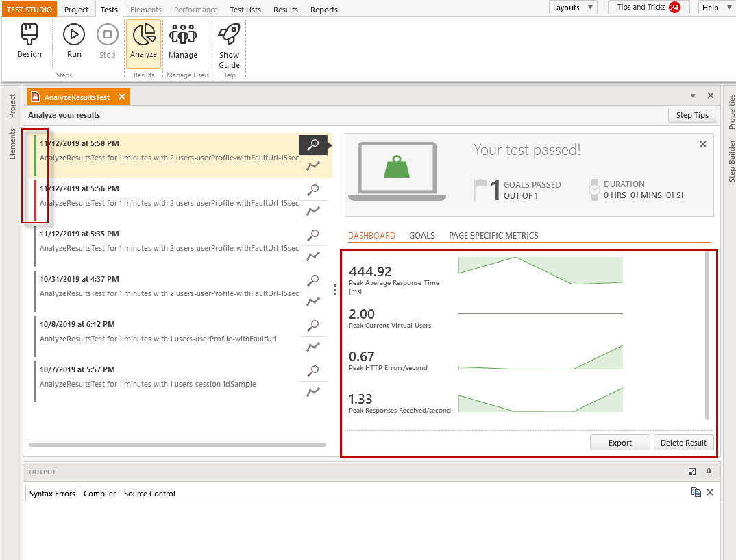The width and height of the screenshot is (736, 560).
Task: Click the results list horizontal scrollbar
Action: (x=177, y=445)
